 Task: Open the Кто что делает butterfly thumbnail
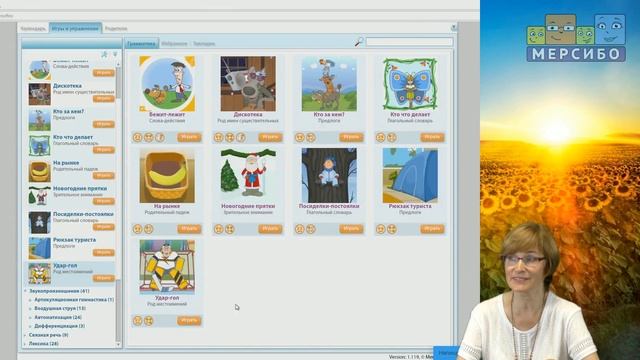[410, 84]
